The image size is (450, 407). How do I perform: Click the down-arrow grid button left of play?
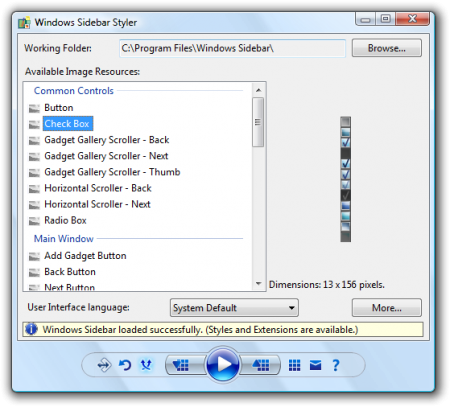tap(185, 365)
